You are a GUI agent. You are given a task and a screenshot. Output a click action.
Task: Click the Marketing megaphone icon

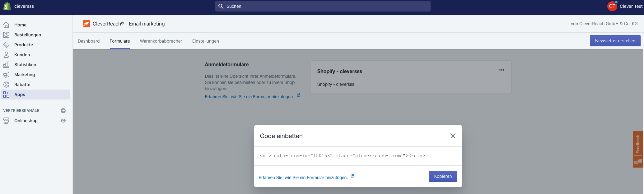pyautogui.click(x=6, y=75)
